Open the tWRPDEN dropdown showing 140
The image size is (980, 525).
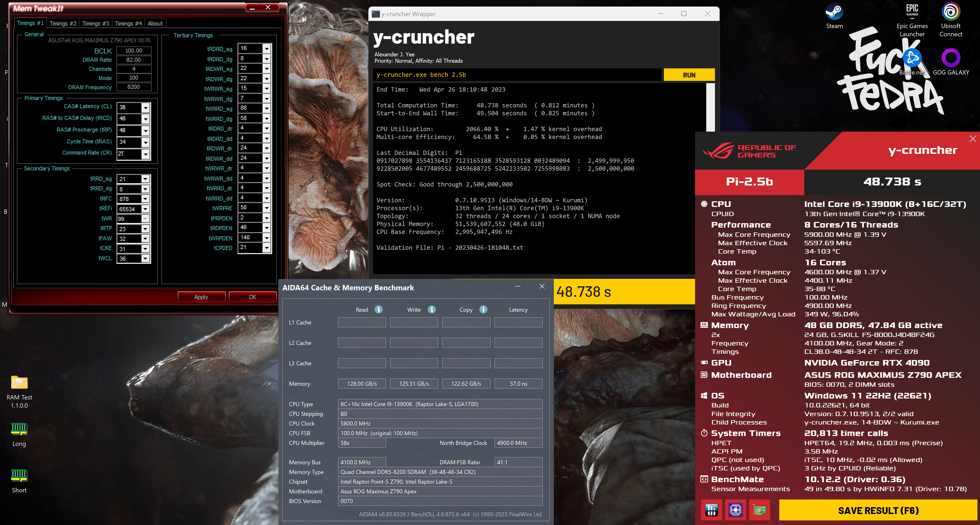[x=267, y=238]
